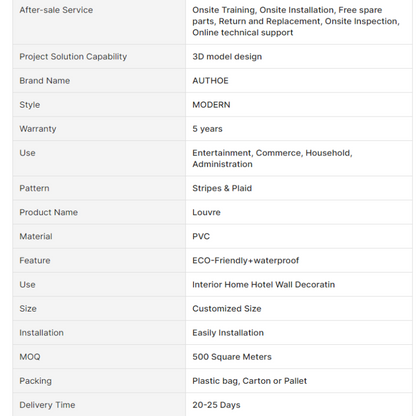The height and width of the screenshot is (416, 416).
Task: Click the Delivery Time row label
Action: [x=47, y=405]
